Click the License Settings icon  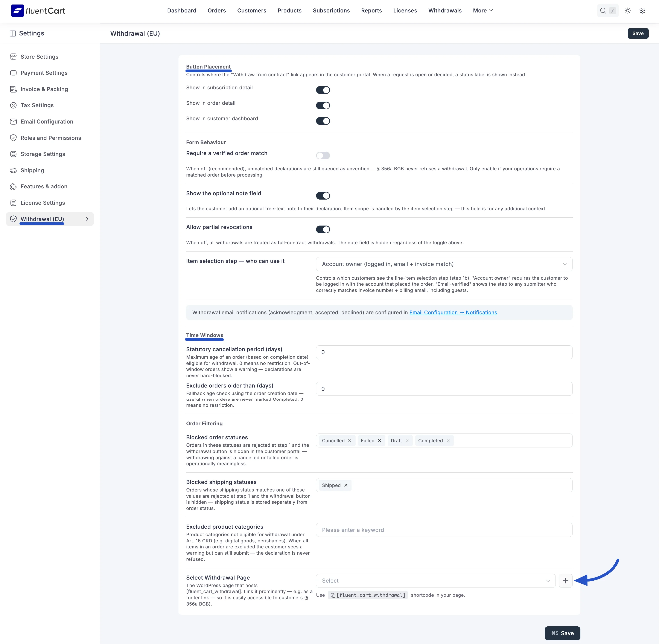click(x=14, y=203)
